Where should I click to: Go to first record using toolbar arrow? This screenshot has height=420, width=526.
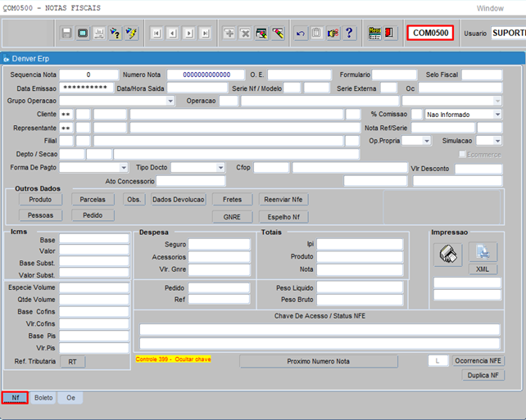point(156,34)
